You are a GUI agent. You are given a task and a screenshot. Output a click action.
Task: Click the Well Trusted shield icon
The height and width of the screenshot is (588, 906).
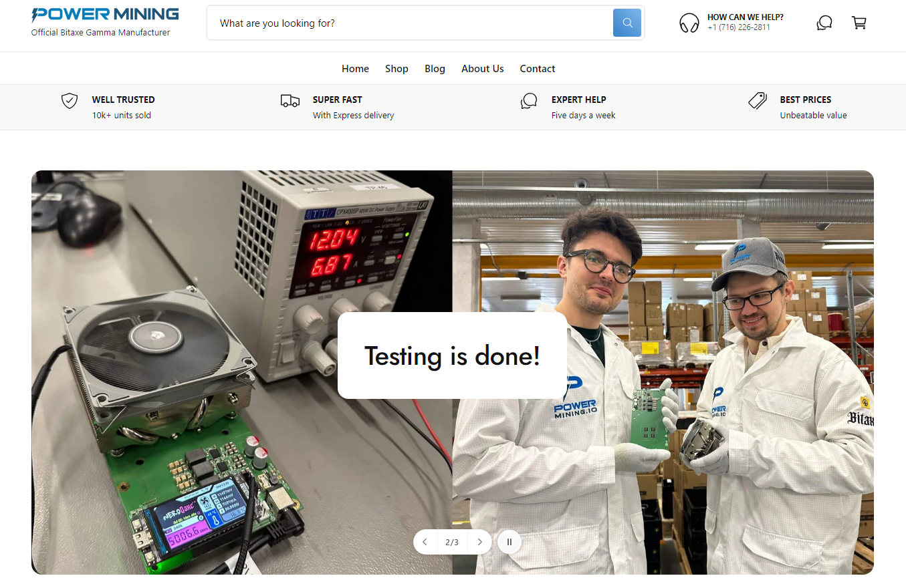point(70,101)
